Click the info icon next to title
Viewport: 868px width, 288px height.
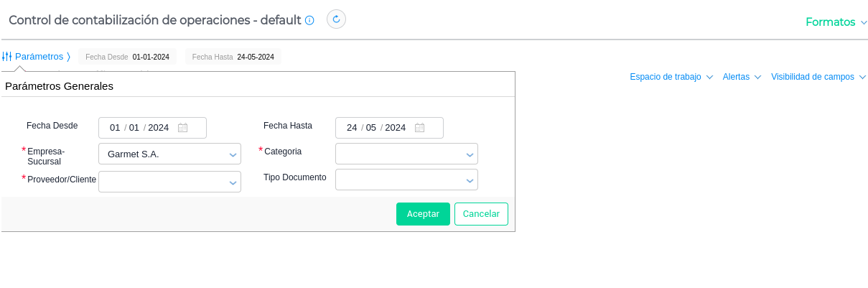[x=309, y=20]
